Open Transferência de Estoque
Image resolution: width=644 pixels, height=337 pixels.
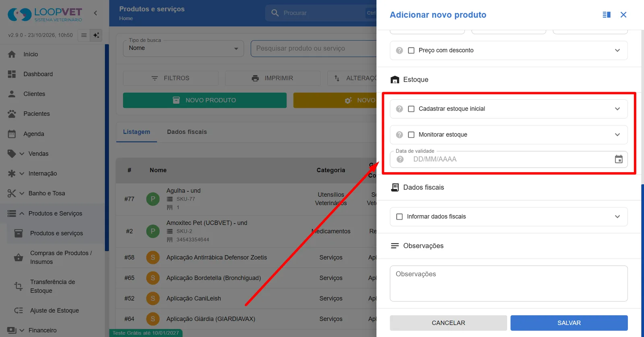(52, 286)
